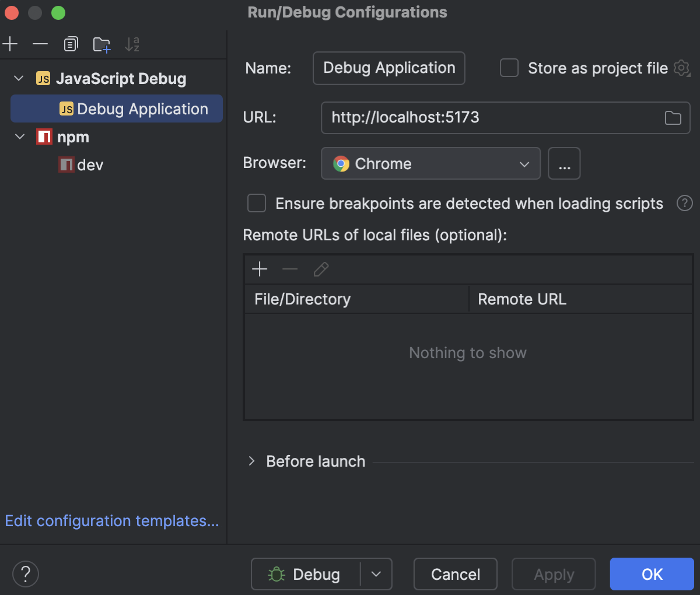Collapse the npm group in the tree
The height and width of the screenshot is (595, 700).
point(19,136)
